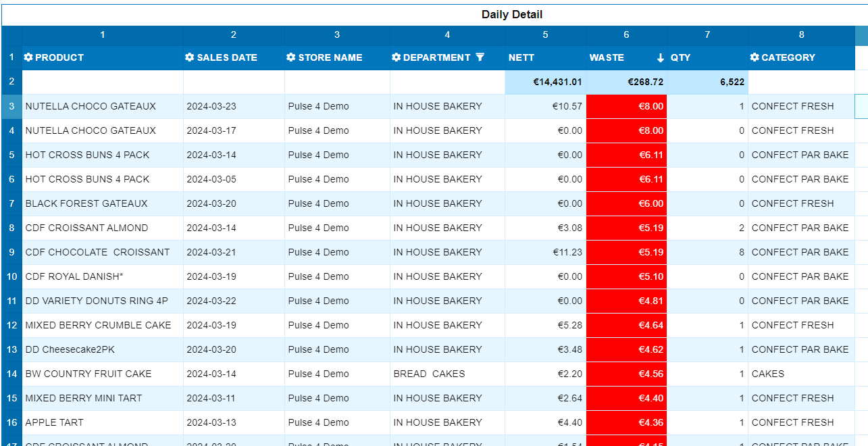Viewport: 868px width, 446px height.
Task: Click the STORE NAME gear icon
Action: tap(291, 57)
